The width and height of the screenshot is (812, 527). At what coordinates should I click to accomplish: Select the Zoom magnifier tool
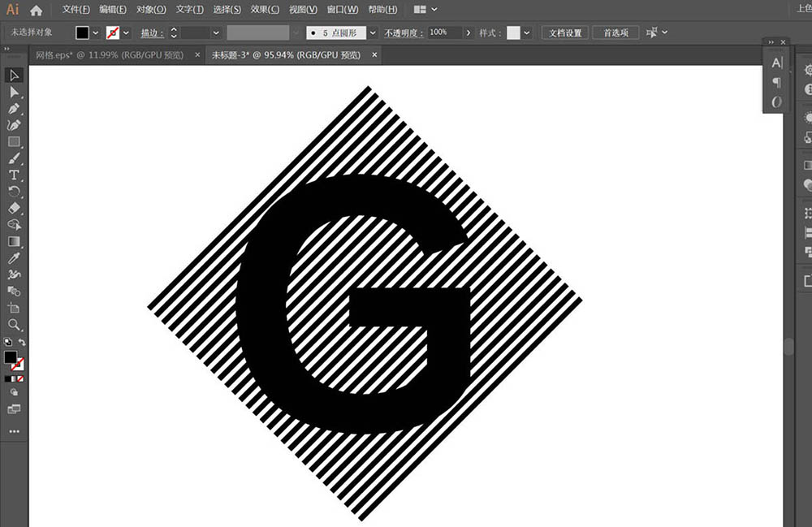click(x=14, y=325)
